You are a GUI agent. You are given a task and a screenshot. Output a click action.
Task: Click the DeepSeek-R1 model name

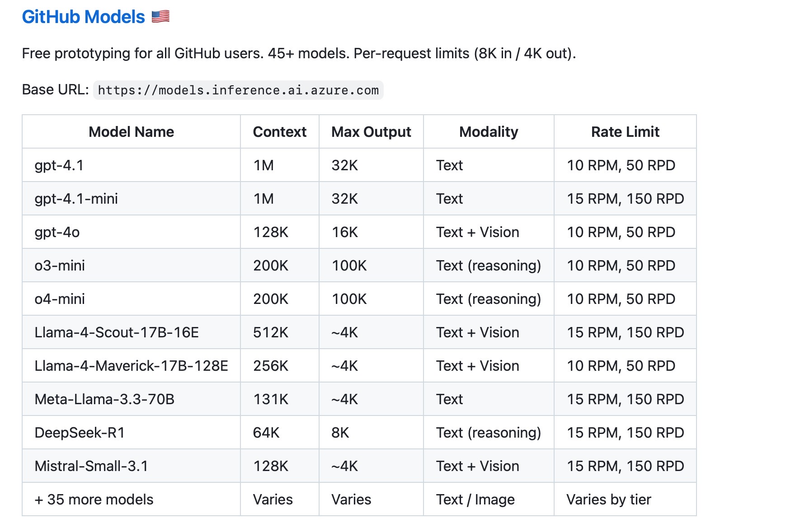(80, 433)
